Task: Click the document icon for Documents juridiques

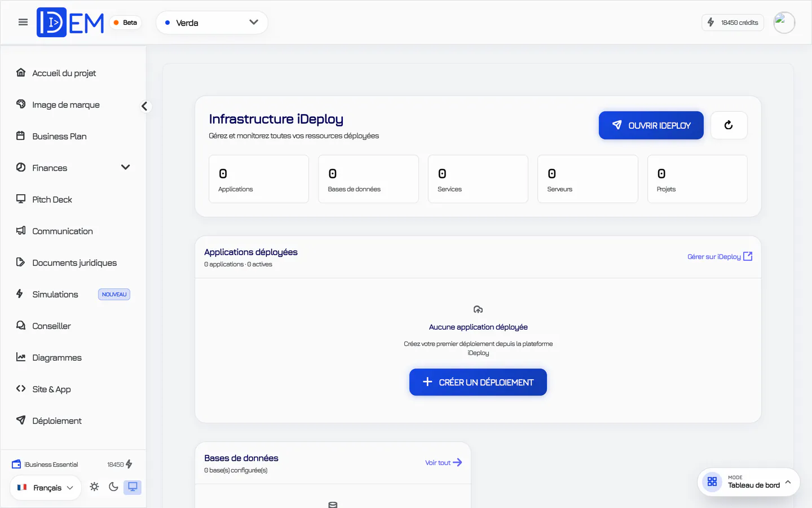Action: [21, 262]
